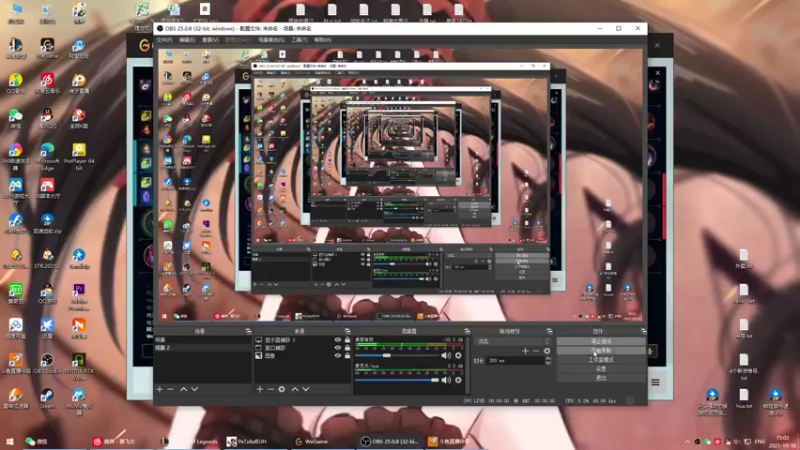Undock the 控件 panel
The image size is (800, 450).
point(643,331)
